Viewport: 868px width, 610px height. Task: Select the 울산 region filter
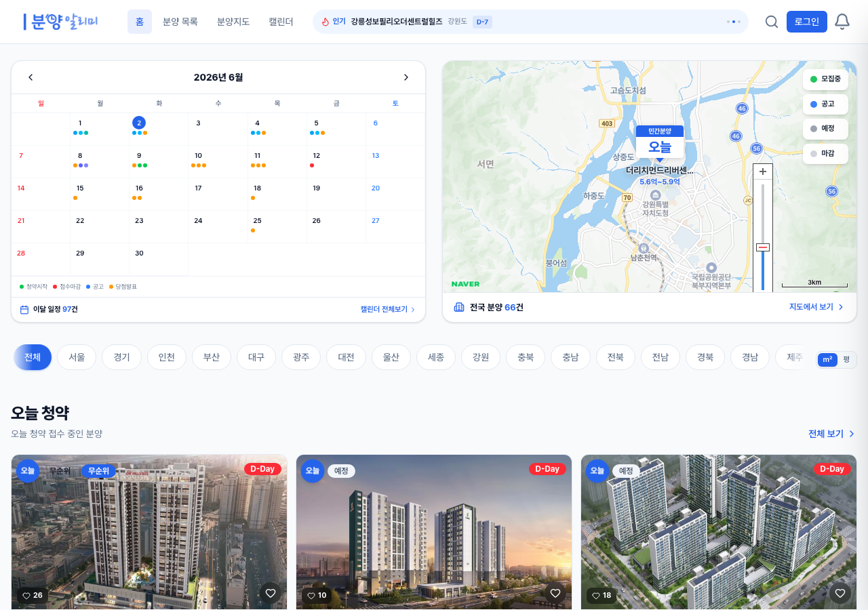click(391, 357)
